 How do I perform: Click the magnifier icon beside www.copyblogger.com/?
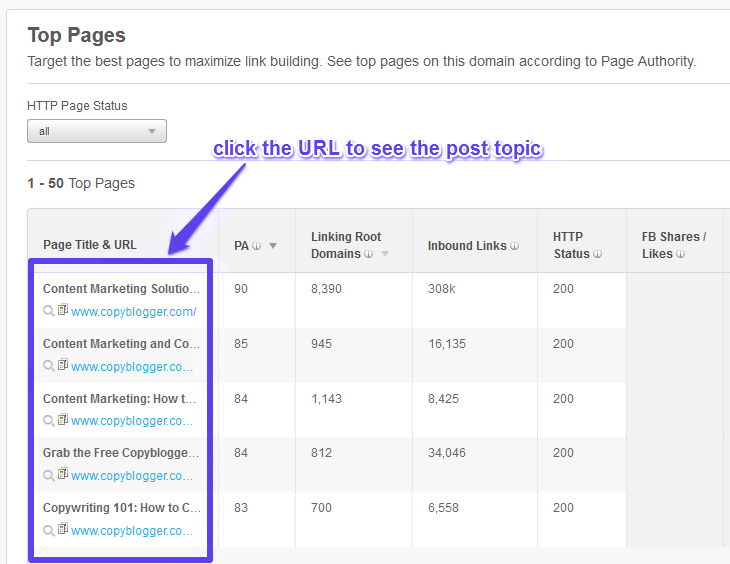48,311
